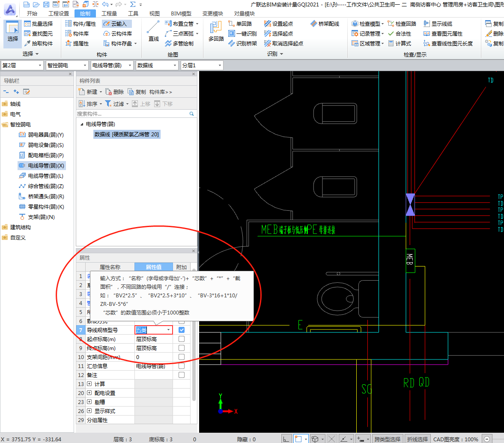Viewport: 504px width, 443px height.
Task: Click the 计算式 formula tool
Action: [400, 43]
